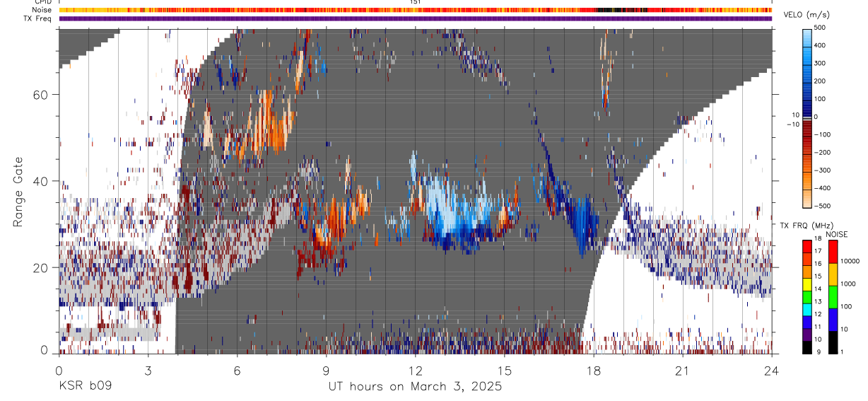This screenshot has height=401, width=868.
Task: Click the top noise color strip
Action: coord(415,10)
